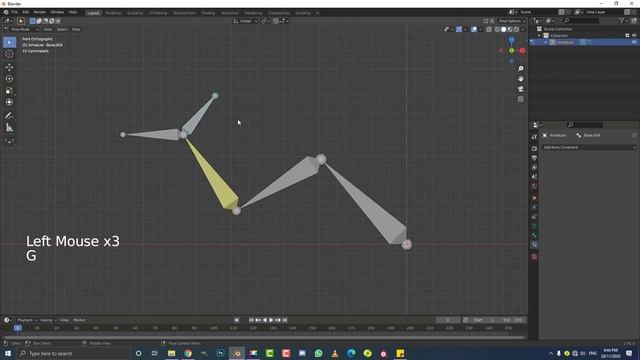Jump to the end frame button
Screen dimensions: 640x360
point(285,320)
